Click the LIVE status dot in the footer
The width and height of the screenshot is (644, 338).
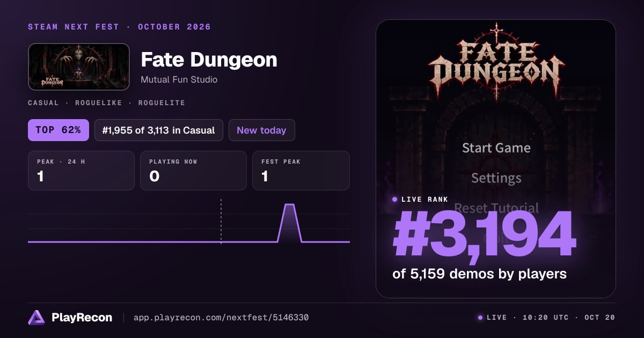[480, 318]
